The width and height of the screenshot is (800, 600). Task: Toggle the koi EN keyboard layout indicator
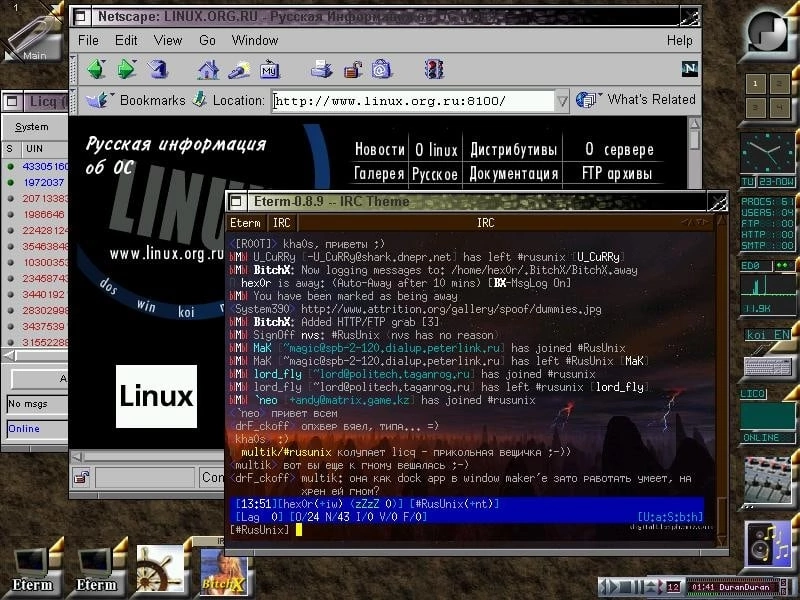point(767,335)
